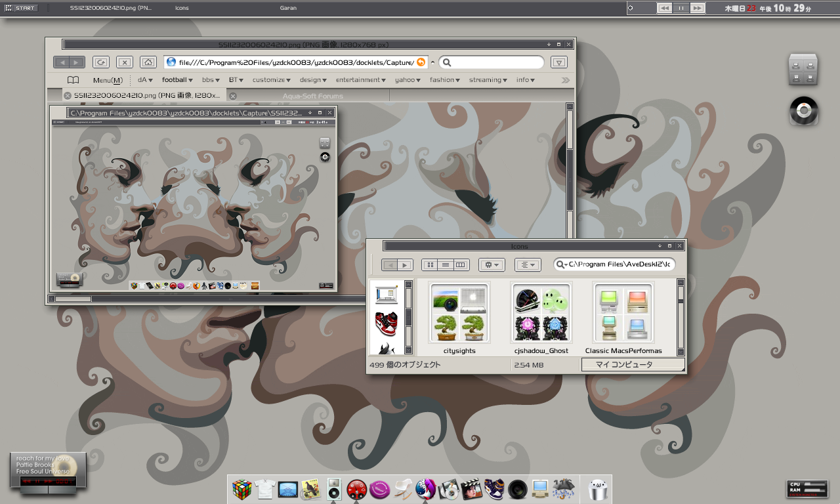The width and height of the screenshot is (840, 504).
Task: Click the browser address bar
Action: click(x=295, y=62)
